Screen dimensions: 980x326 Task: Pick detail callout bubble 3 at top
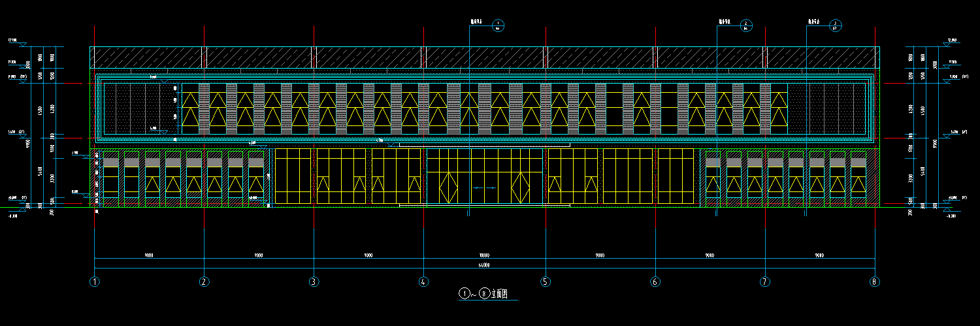click(x=835, y=26)
